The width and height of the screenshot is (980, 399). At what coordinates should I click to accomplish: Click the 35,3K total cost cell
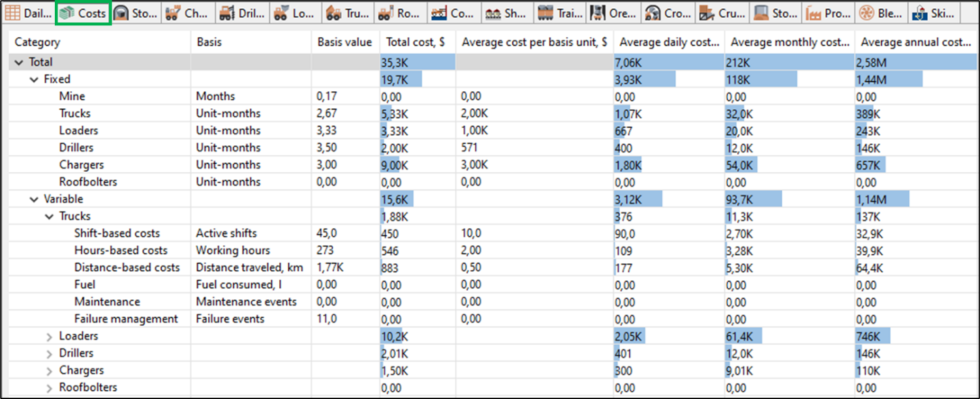[418, 63]
